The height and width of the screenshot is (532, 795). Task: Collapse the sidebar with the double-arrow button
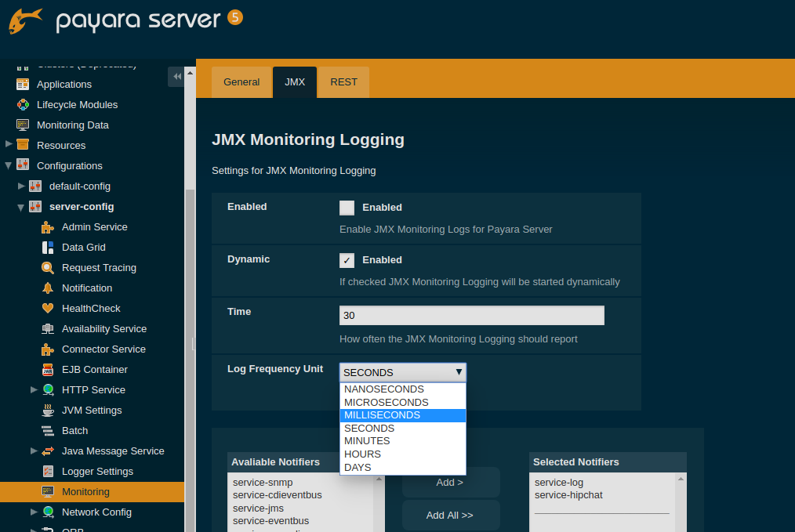[176, 77]
